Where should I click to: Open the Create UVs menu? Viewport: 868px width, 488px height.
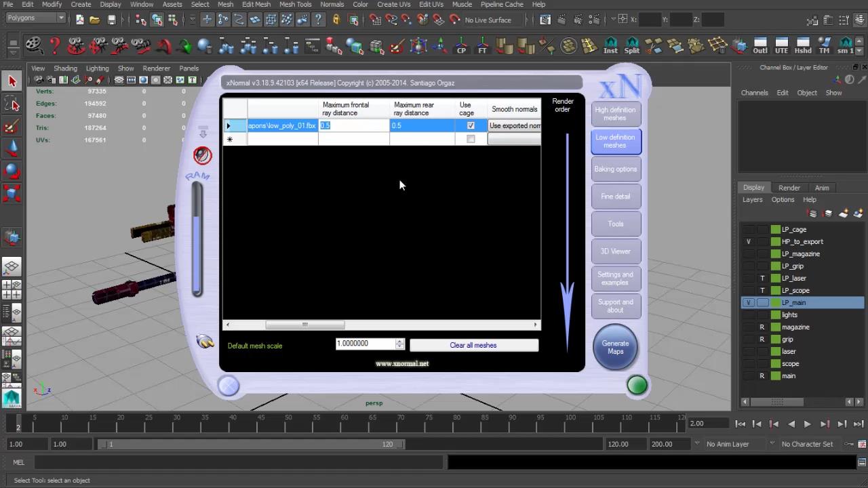click(393, 4)
